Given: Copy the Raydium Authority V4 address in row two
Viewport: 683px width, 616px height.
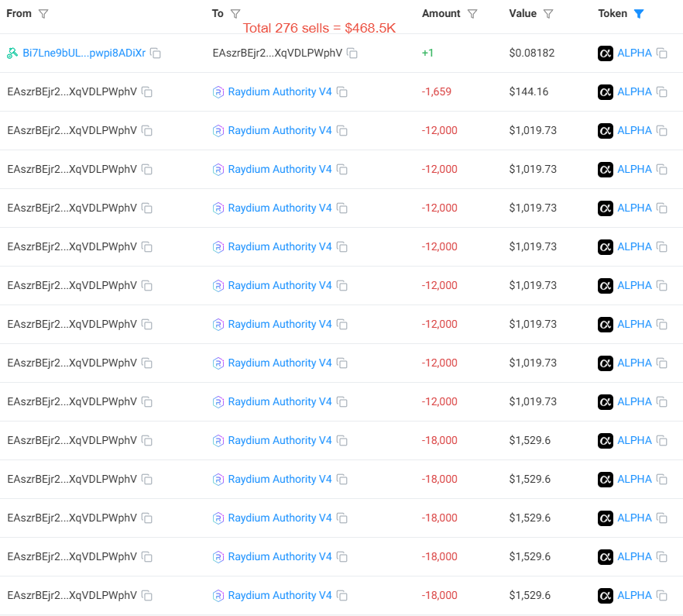Looking at the screenshot, I should tap(343, 91).
